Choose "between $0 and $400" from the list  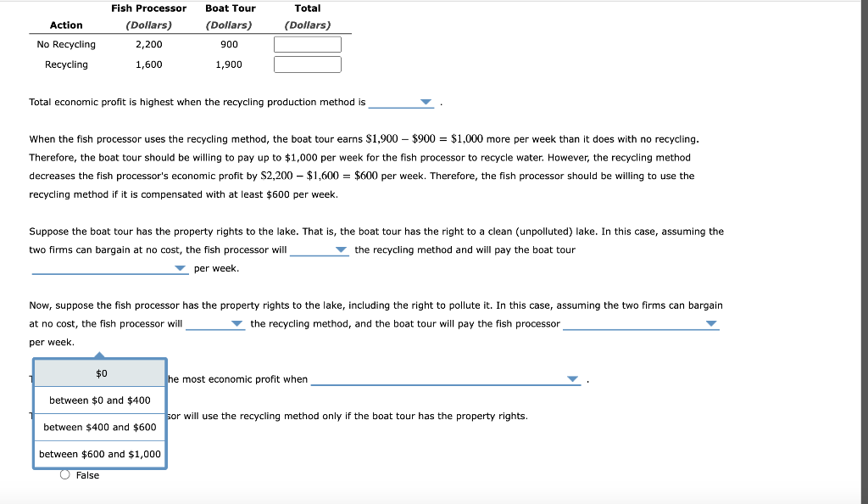pos(99,399)
